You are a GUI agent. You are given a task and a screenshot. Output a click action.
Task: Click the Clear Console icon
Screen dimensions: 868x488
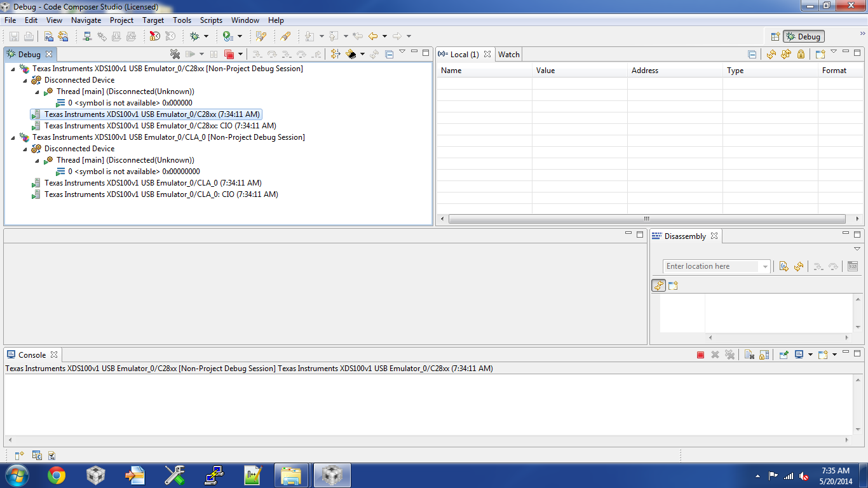[749, 355]
